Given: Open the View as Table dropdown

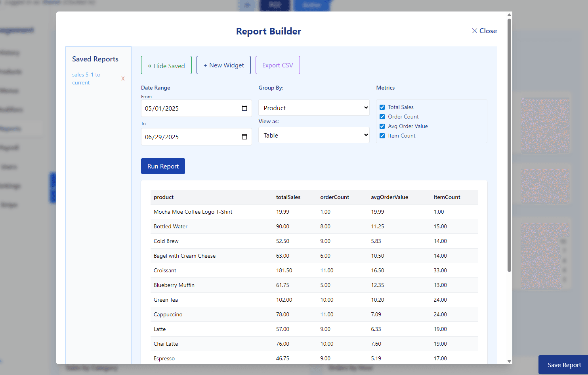Looking at the screenshot, I should (x=314, y=135).
